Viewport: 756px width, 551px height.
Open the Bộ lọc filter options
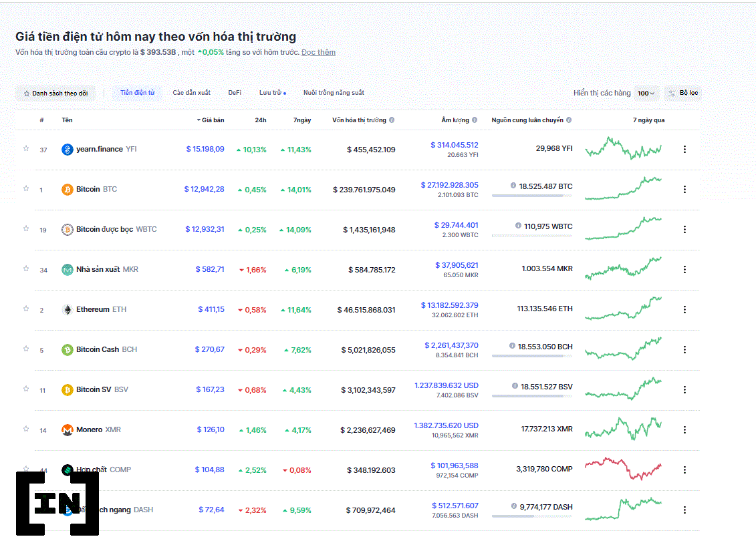682,94
